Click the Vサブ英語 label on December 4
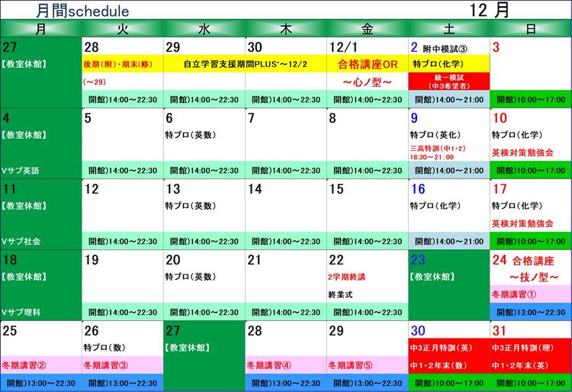Image resolution: width=572 pixels, height=392 pixels. click(x=21, y=171)
